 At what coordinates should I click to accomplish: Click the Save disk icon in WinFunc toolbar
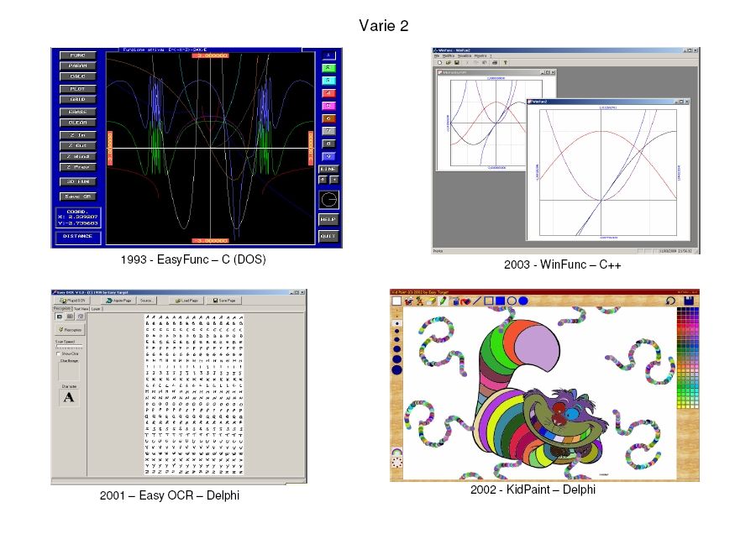[457, 63]
